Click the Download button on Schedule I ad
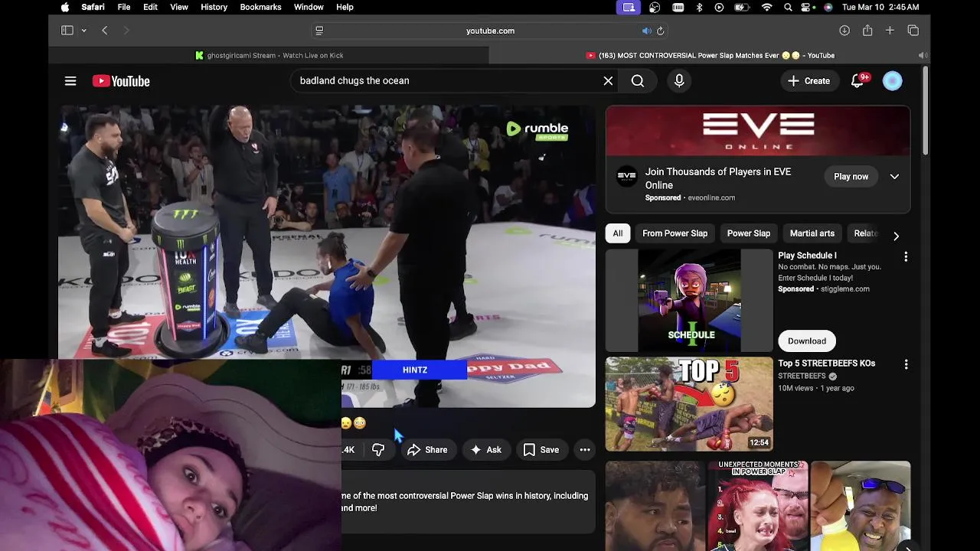This screenshot has height=551, width=980. pos(807,341)
